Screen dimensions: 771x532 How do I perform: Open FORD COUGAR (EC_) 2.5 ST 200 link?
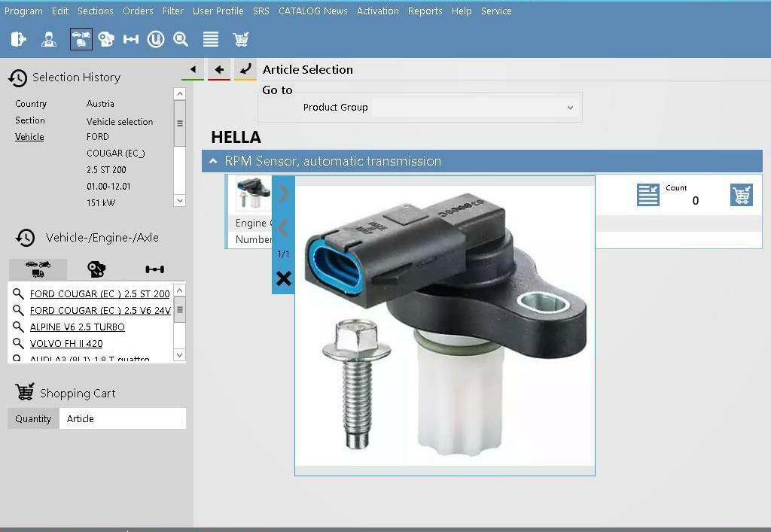pos(100,293)
